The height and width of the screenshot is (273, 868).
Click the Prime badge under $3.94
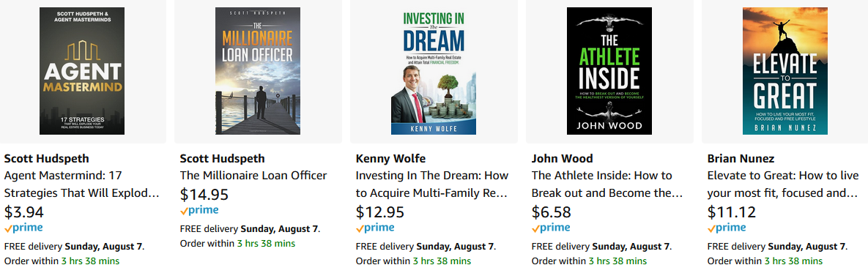pyautogui.click(x=23, y=228)
